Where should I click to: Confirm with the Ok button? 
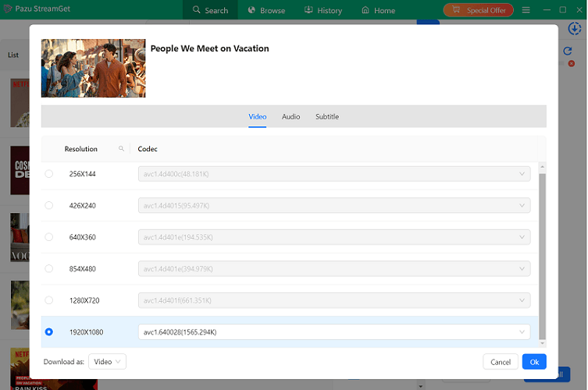[x=534, y=362]
